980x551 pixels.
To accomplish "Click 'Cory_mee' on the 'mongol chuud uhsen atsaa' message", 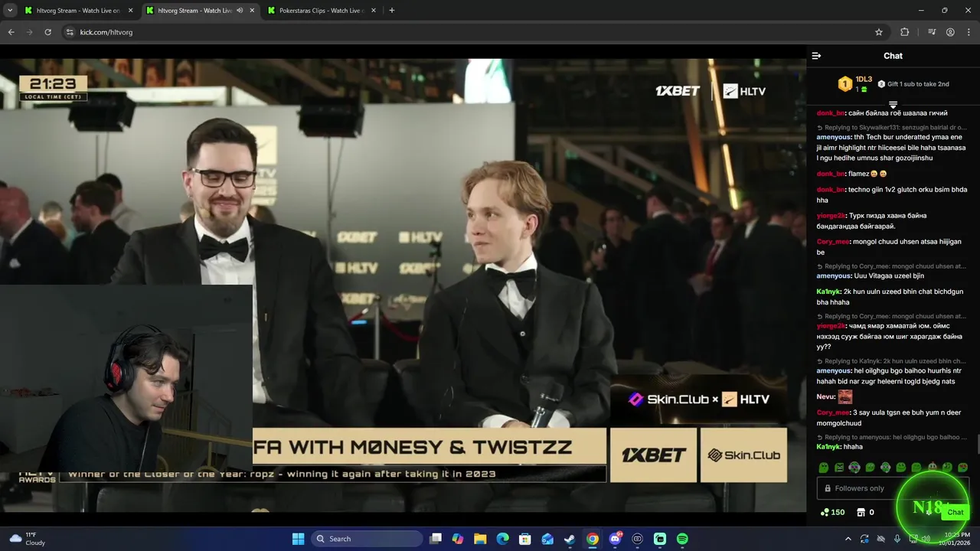I will [x=833, y=242].
